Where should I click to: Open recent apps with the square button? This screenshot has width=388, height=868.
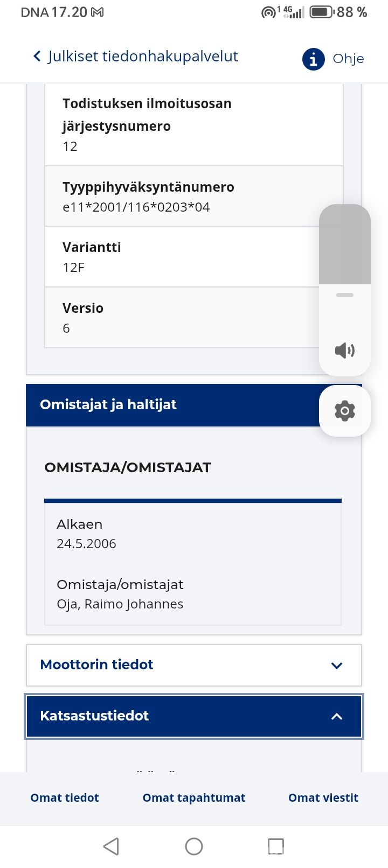pos(276,846)
